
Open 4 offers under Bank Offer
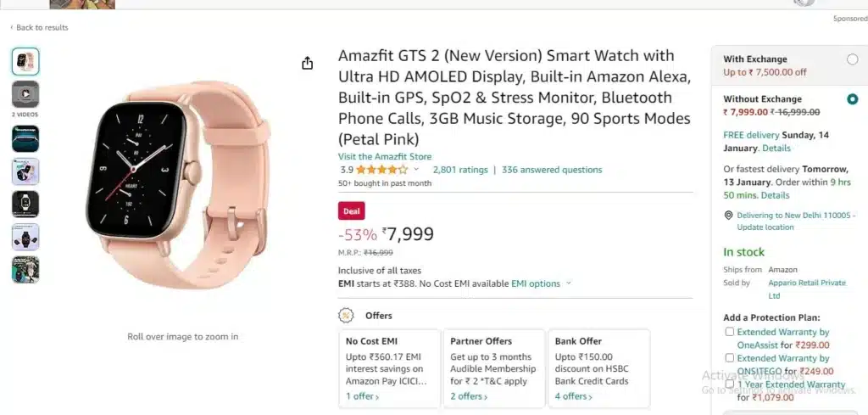click(x=574, y=396)
